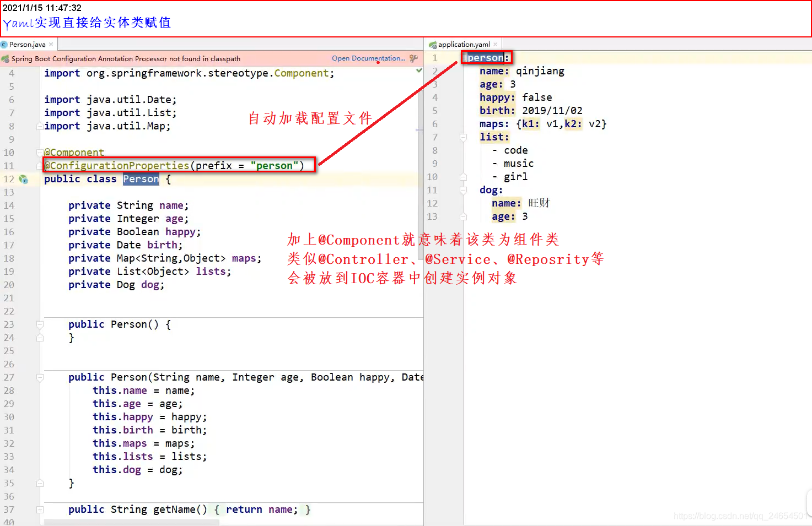Collapse the import block fold marker at line 8

pos(40,126)
